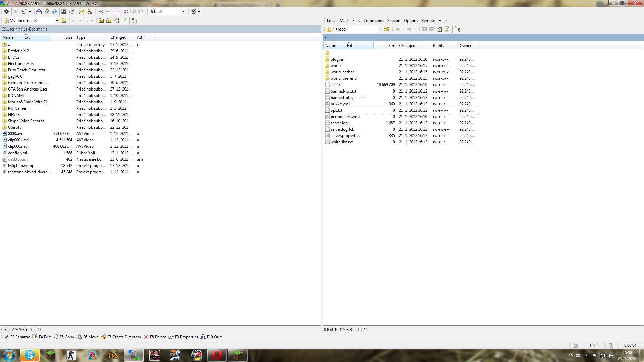The width and height of the screenshot is (644, 362).
Task: Open the Local menu
Action: click(331, 21)
